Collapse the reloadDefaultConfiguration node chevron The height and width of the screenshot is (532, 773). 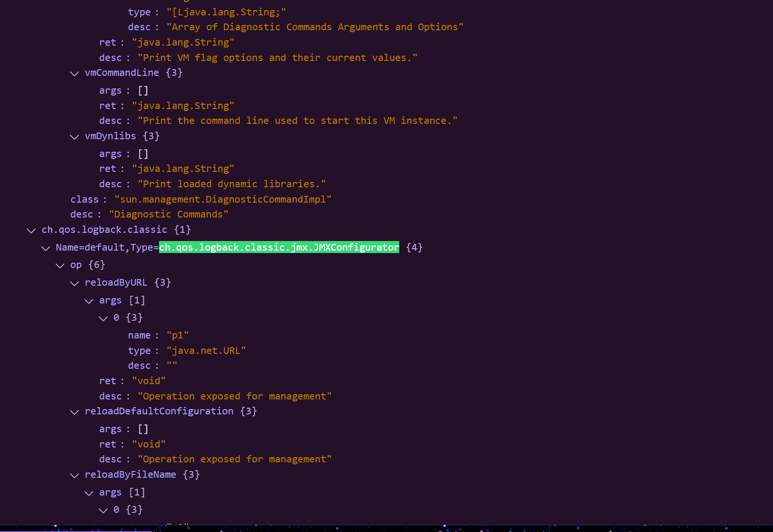point(74,412)
